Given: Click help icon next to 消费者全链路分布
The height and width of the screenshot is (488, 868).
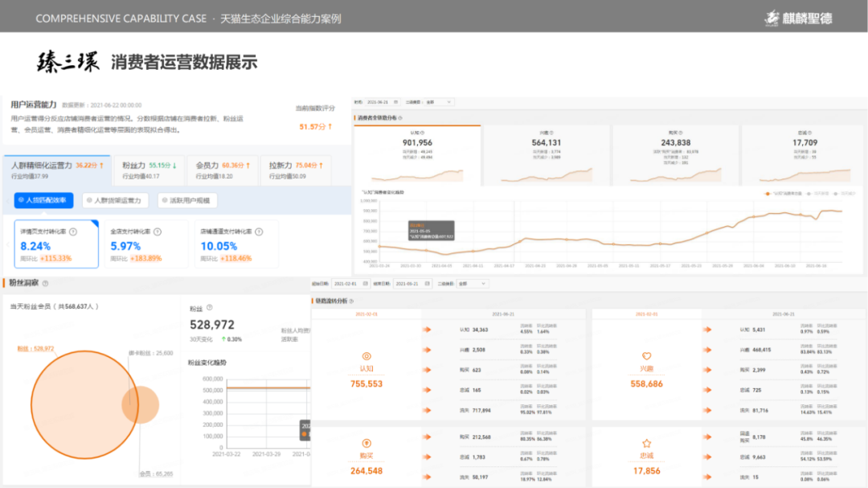Looking at the screenshot, I should pos(400,118).
